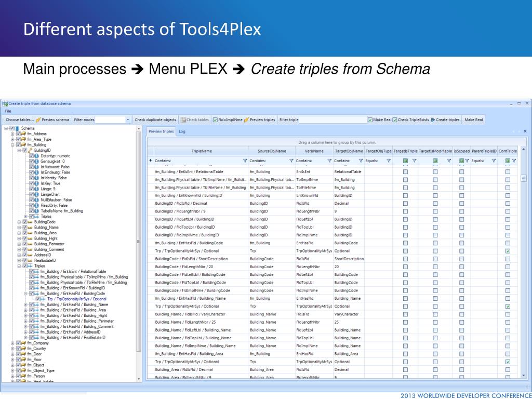The height and width of the screenshot is (399, 532).
Task: Click the filter funnel in ParentTripleID column
Action: pos(494,161)
